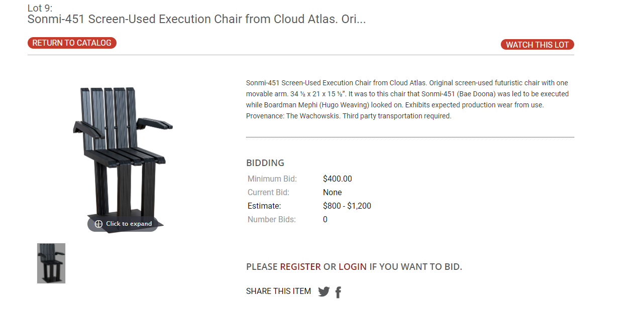Click the $800 - $1,200 estimate value
Screen dimensions: 644x312
tap(347, 206)
